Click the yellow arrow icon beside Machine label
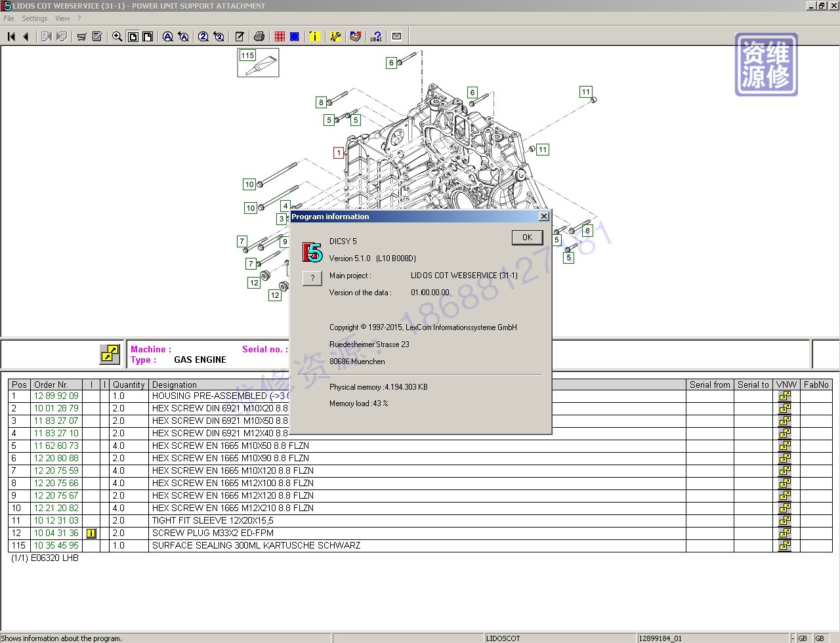 point(110,354)
